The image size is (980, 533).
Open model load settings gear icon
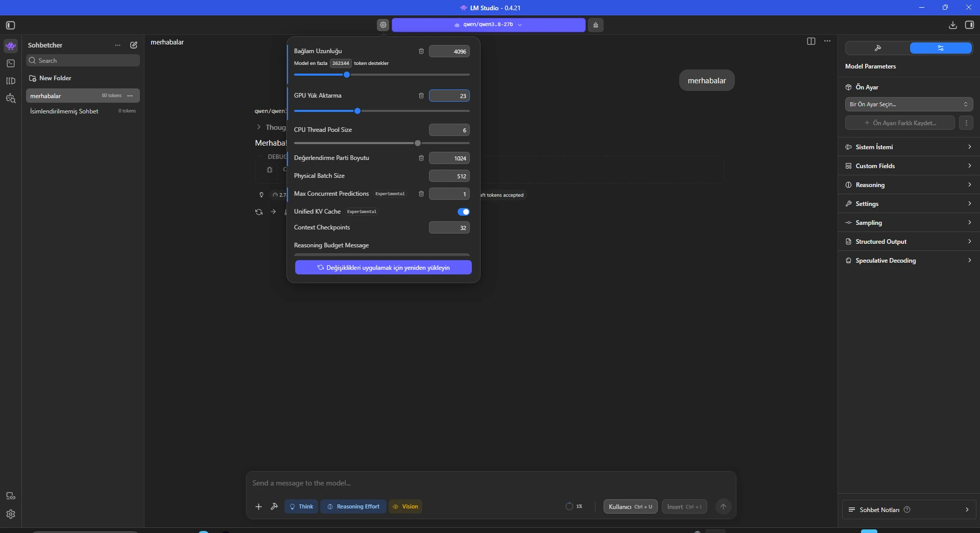(x=383, y=25)
